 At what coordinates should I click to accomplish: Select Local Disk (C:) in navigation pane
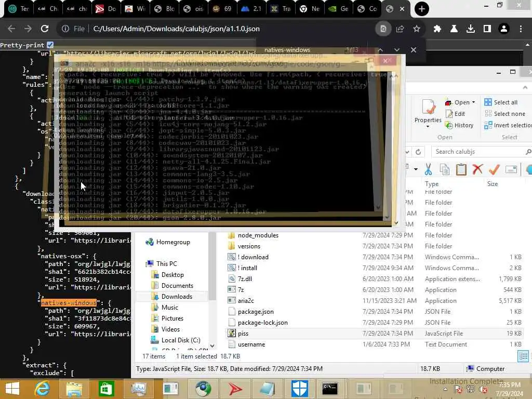click(176, 340)
